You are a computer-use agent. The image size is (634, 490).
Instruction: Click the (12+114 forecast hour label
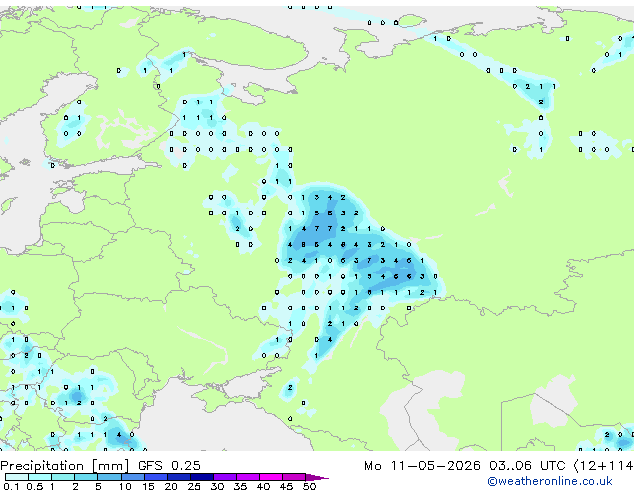pos(603,466)
